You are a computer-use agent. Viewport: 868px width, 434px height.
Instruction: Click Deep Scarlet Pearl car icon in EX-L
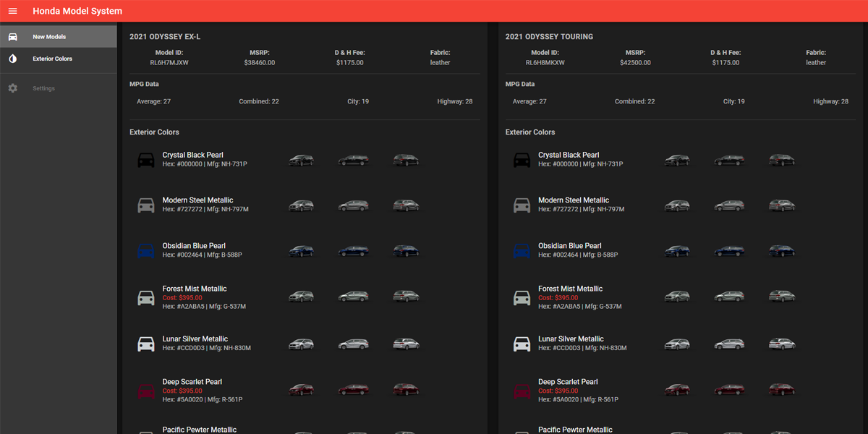(146, 391)
